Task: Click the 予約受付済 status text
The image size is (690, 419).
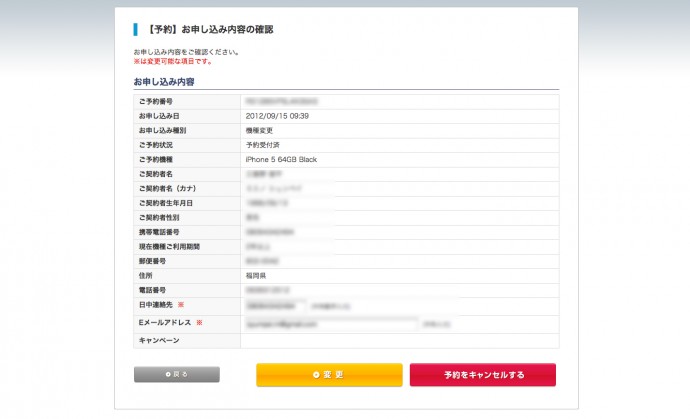Action: [x=262, y=145]
